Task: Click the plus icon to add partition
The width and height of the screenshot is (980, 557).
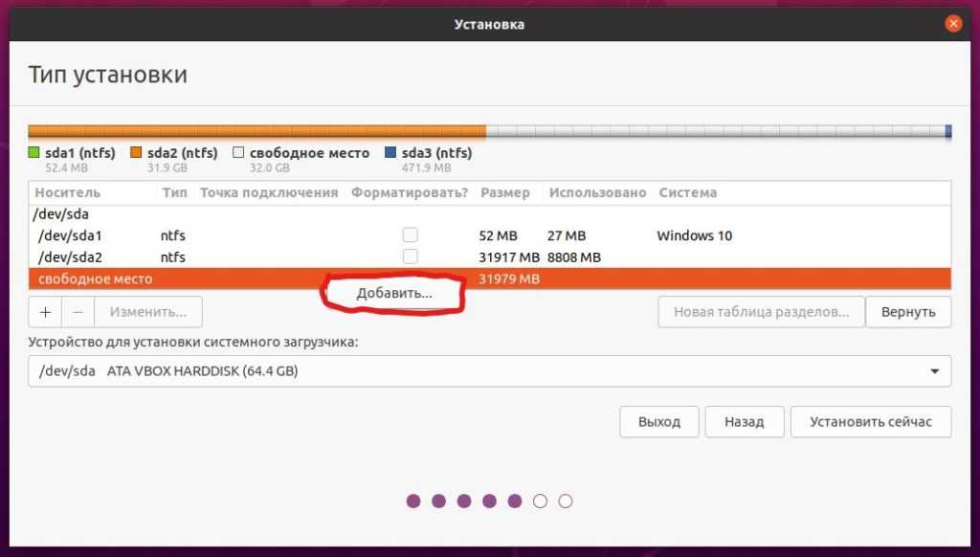Action: 45,312
